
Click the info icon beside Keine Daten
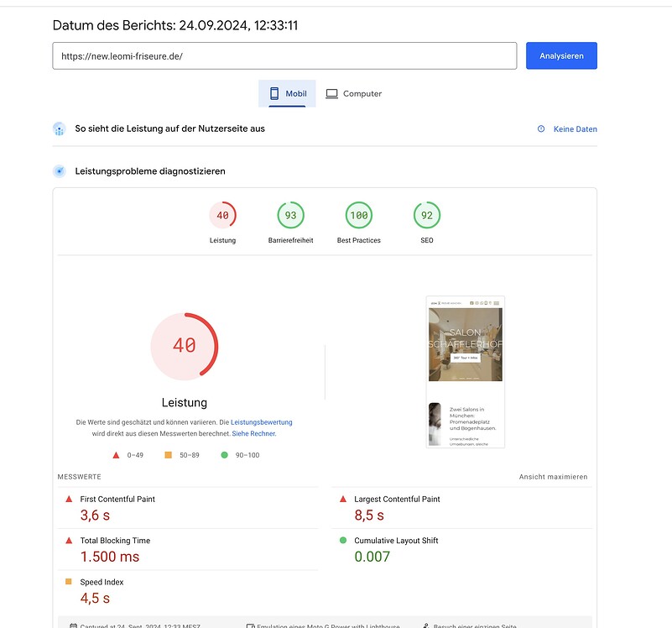coord(541,129)
